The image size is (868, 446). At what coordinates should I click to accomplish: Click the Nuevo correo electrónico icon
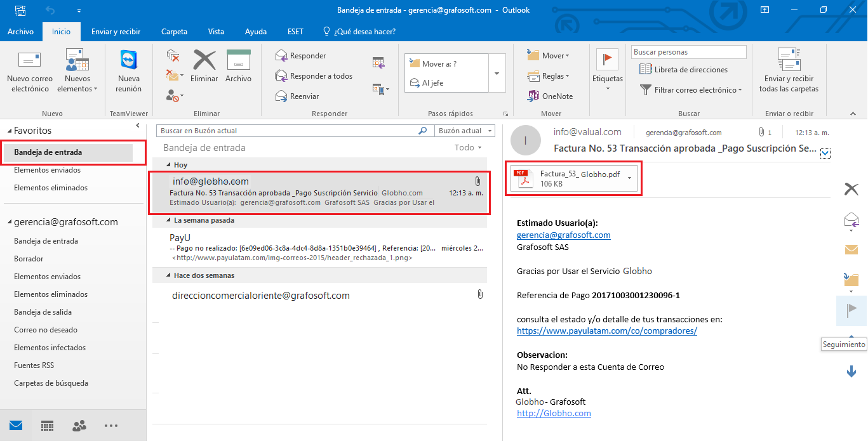(x=30, y=61)
